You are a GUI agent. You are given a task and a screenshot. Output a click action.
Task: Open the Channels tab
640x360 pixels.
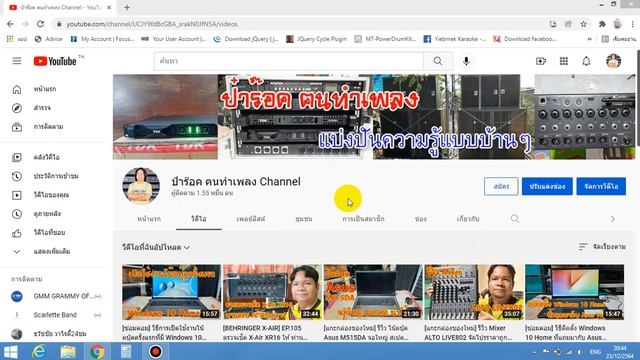click(x=420, y=219)
